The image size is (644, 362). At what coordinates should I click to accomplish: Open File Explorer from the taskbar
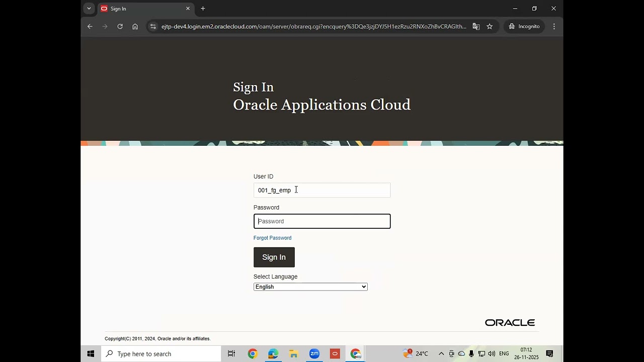click(x=294, y=354)
